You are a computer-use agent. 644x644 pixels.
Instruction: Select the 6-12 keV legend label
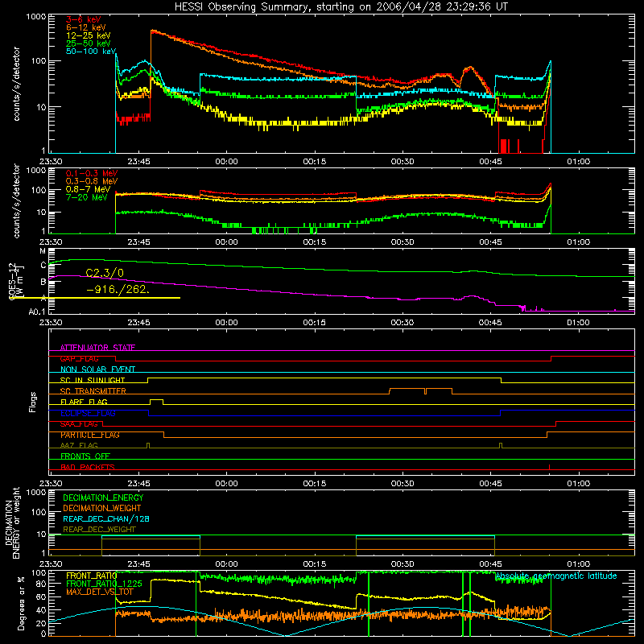click(x=86, y=27)
